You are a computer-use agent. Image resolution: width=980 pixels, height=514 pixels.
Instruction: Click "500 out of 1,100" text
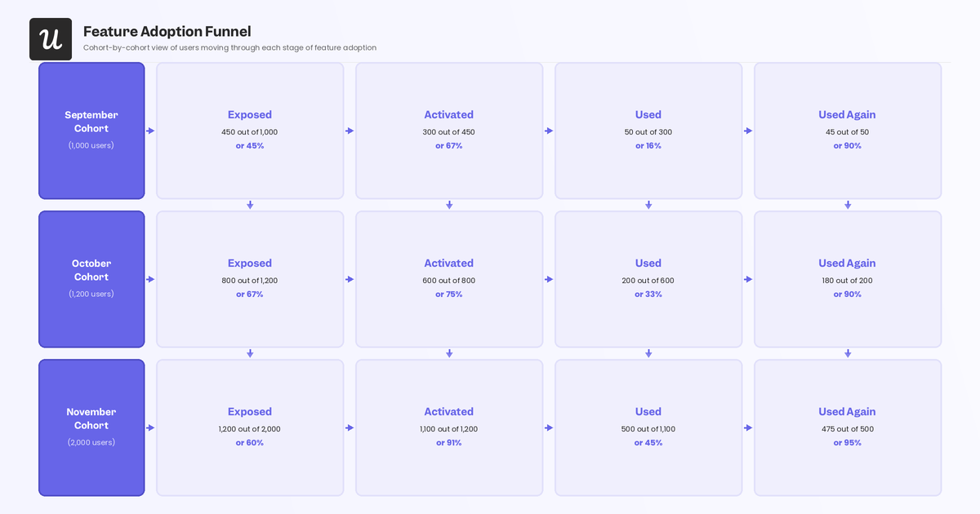[x=648, y=429]
